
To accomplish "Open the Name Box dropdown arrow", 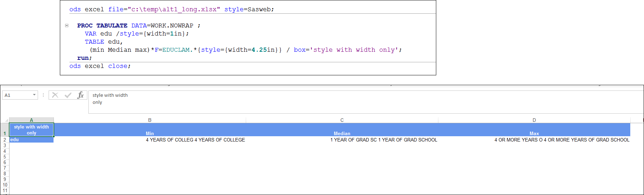I will (x=34, y=95).
